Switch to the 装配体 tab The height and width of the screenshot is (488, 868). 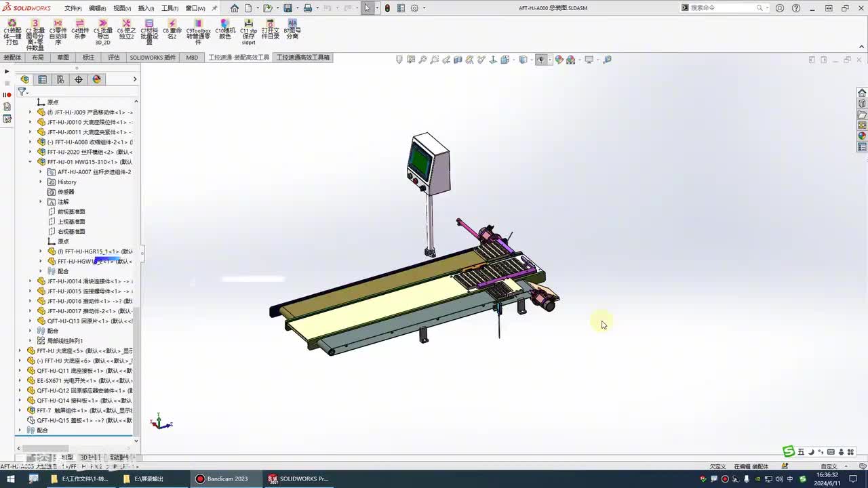[12, 58]
